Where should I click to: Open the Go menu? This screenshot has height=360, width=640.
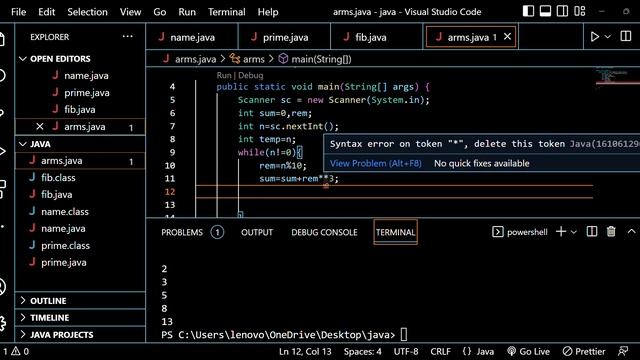pos(160,12)
